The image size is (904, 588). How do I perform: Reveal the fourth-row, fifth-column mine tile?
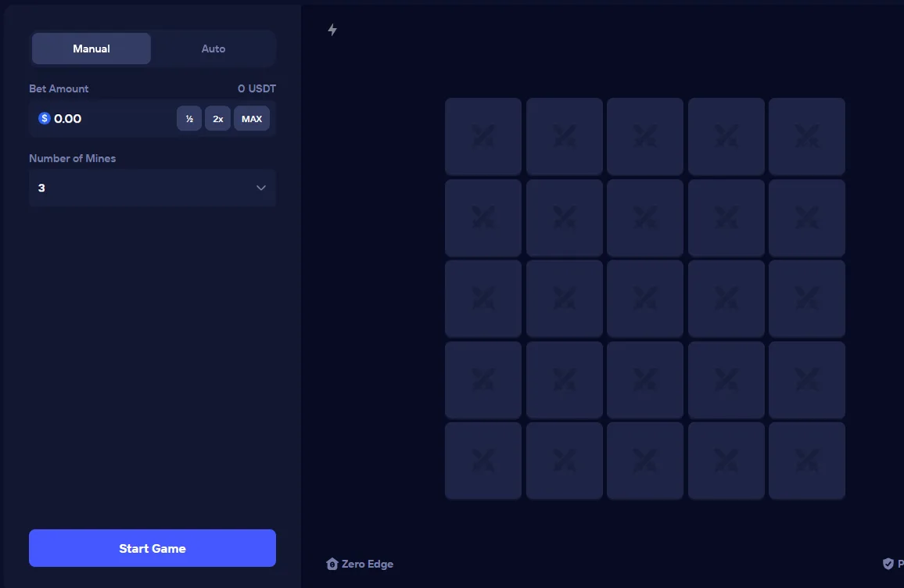(x=807, y=380)
